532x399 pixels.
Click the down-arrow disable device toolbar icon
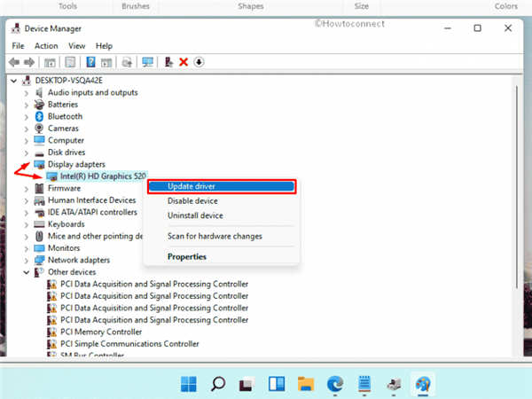click(199, 62)
